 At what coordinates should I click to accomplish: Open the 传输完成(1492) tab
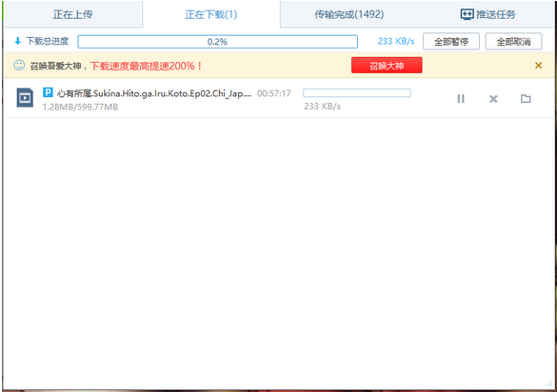[348, 14]
